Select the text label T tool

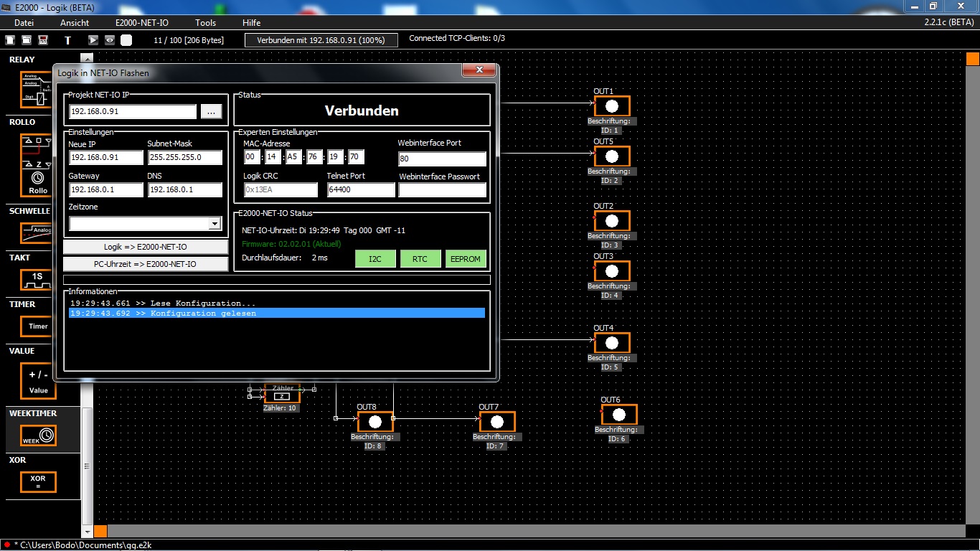[68, 40]
